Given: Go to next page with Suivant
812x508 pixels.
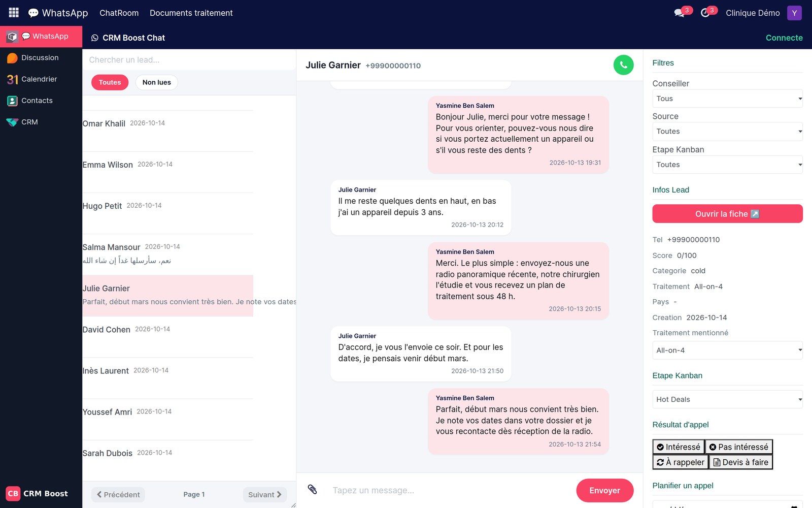Looking at the screenshot, I should point(265,495).
